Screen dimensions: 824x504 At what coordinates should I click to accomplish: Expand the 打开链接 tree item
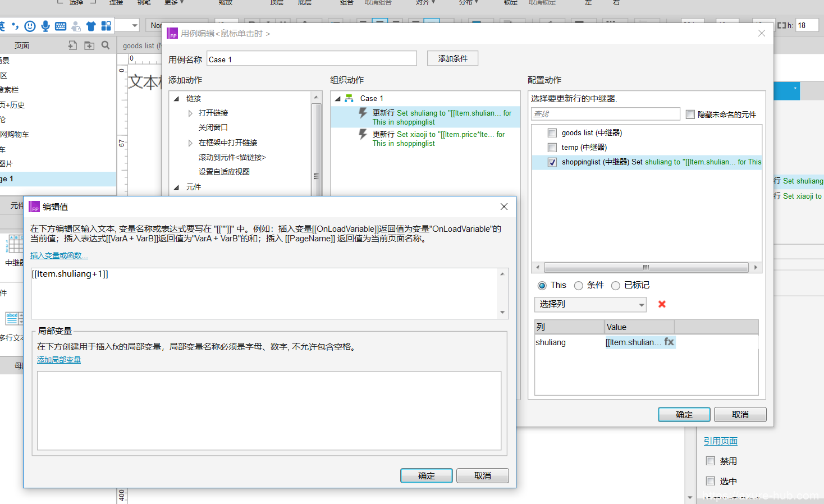coord(190,113)
